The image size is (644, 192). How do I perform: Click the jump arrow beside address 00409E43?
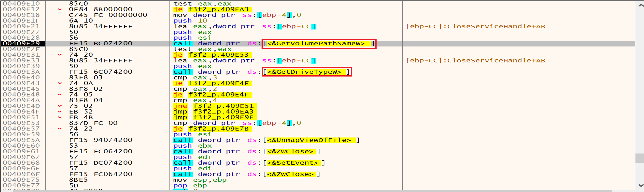coord(60,83)
